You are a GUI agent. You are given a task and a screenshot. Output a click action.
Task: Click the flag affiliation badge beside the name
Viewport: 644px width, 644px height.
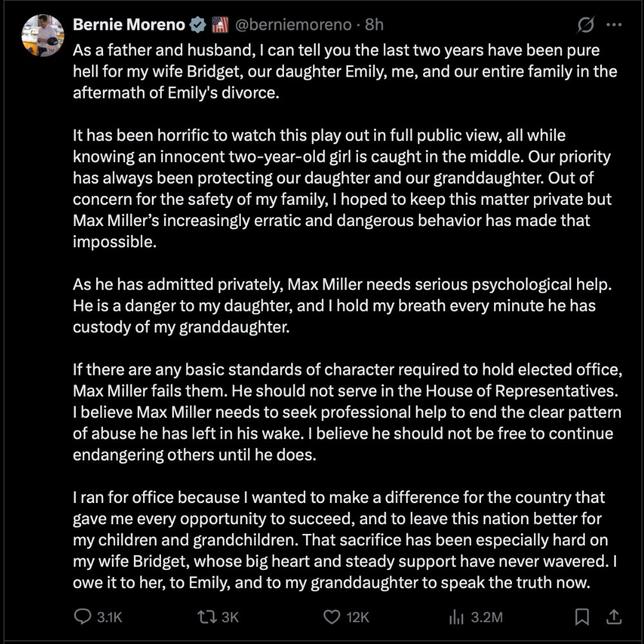click(x=220, y=25)
